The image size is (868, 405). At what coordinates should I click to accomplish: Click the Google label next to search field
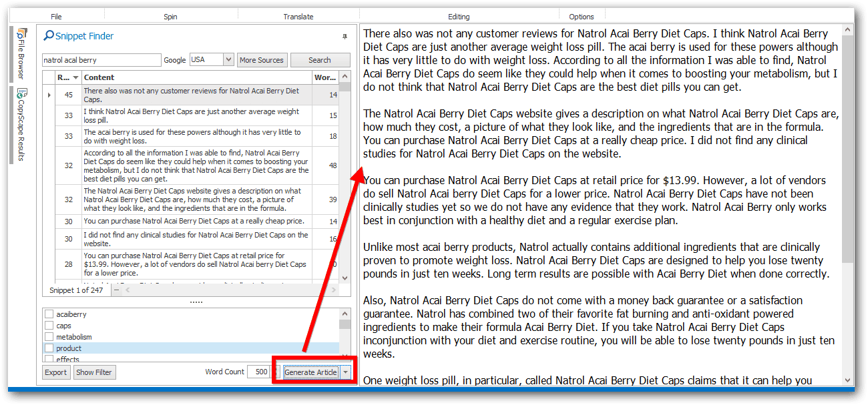(x=175, y=60)
